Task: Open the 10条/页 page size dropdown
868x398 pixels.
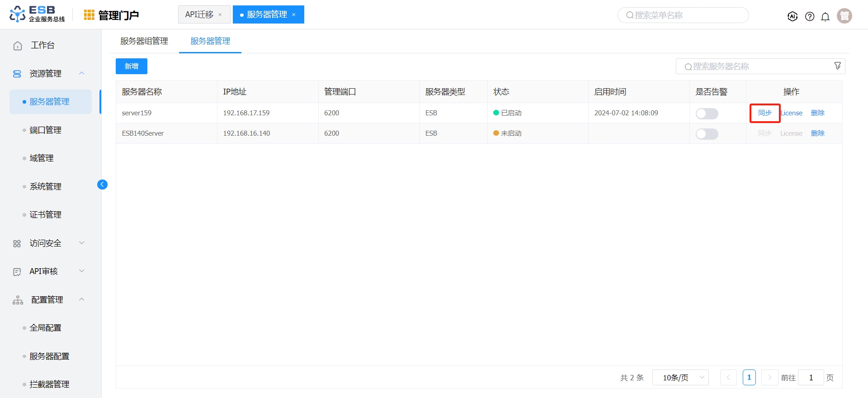Action: (680, 378)
